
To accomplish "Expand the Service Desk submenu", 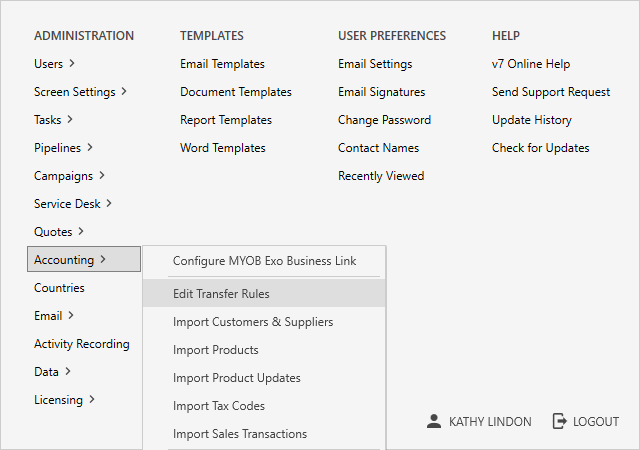I will (x=72, y=204).
